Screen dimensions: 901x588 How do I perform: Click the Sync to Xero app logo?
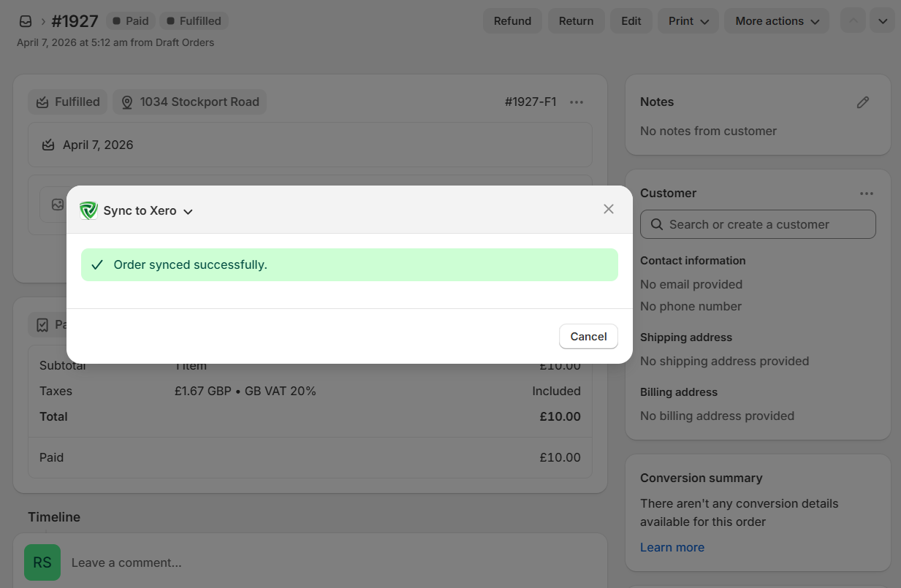[88, 210]
